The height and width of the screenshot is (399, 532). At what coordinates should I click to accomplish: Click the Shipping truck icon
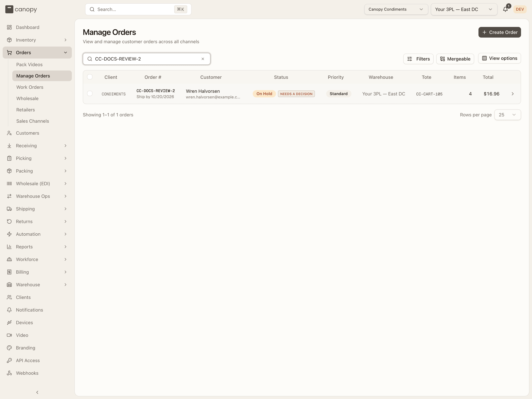click(9, 209)
